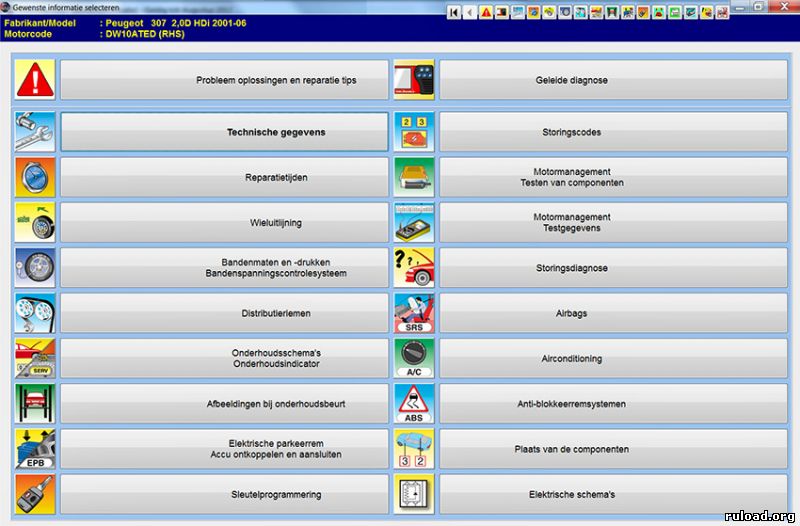This screenshot has height=526, width=800.
Task: Open the Airbags section
Action: tap(613, 313)
